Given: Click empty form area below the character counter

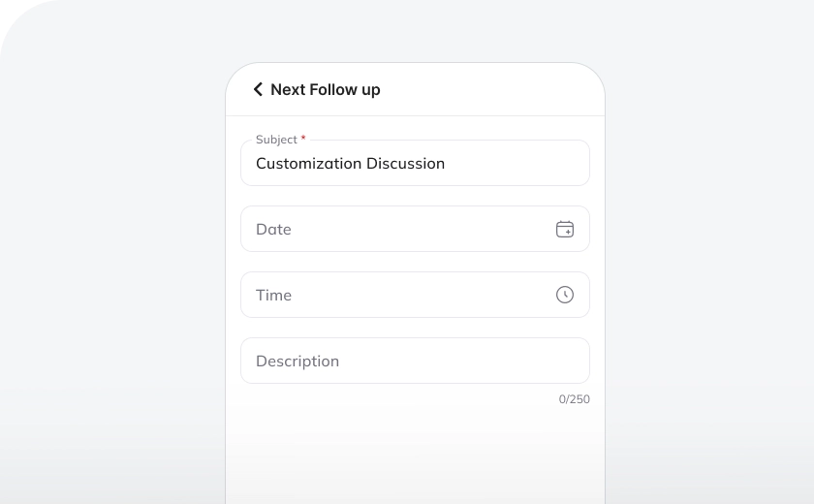Looking at the screenshot, I should (x=415, y=451).
